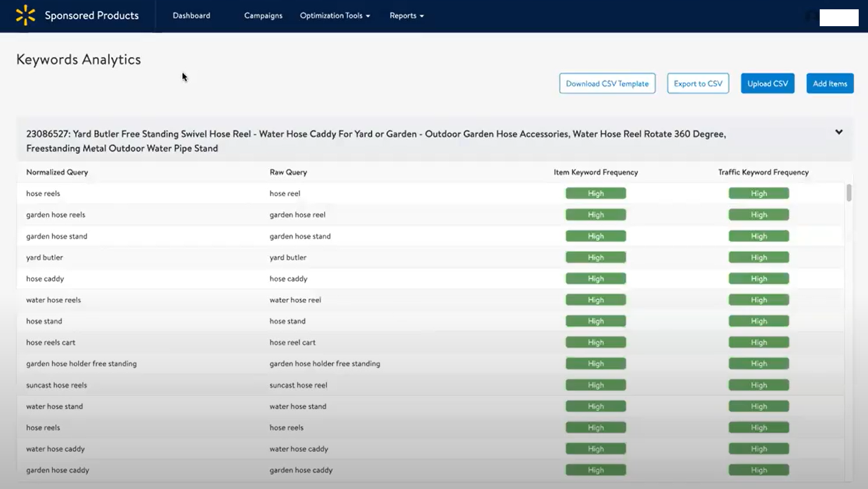Select 'garden hose holder free standing' raw query

pos(325,363)
